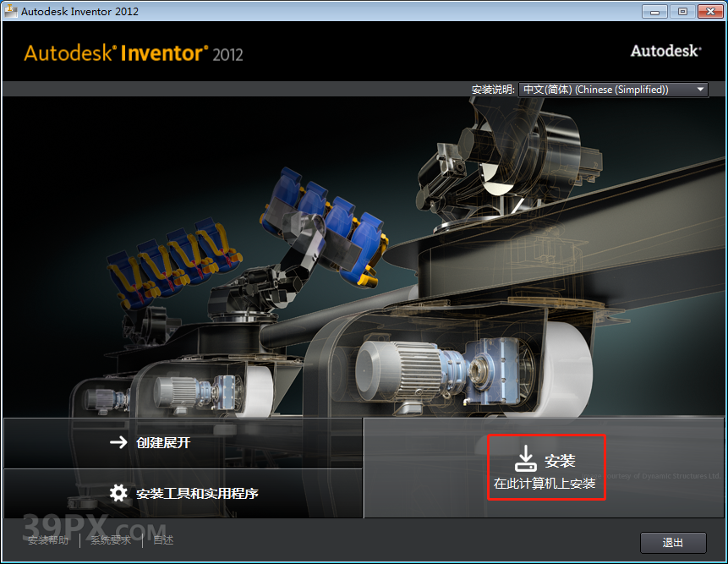The height and width of the screenshot is (564, 728).
Task: Minimize the installer window
Action: [654, 11]
